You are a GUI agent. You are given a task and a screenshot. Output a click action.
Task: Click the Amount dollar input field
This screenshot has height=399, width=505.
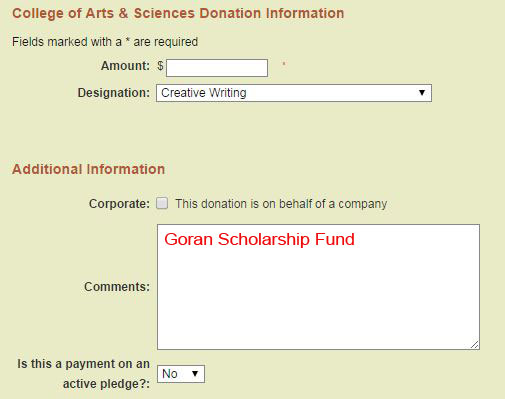[x=217, y=68]
